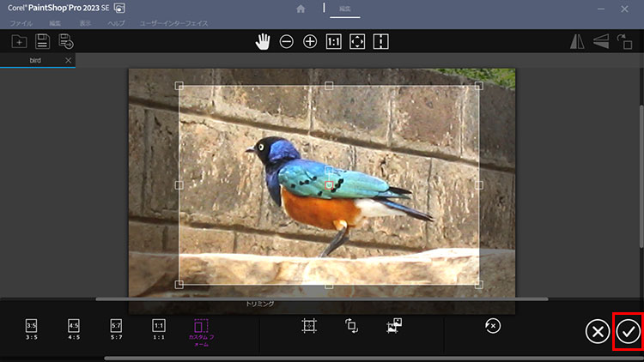Click the zoom out minus icon
Viewport: 644px width, 362px height.
tap(287, 41)
